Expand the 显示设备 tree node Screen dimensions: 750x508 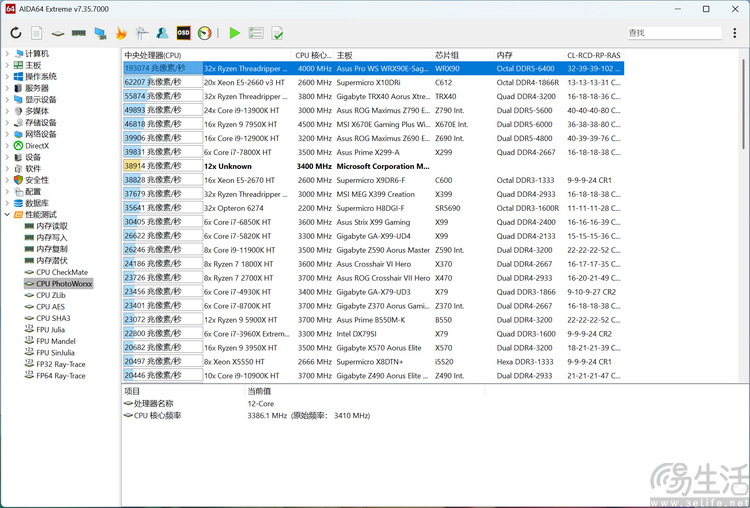pos(7,99)
